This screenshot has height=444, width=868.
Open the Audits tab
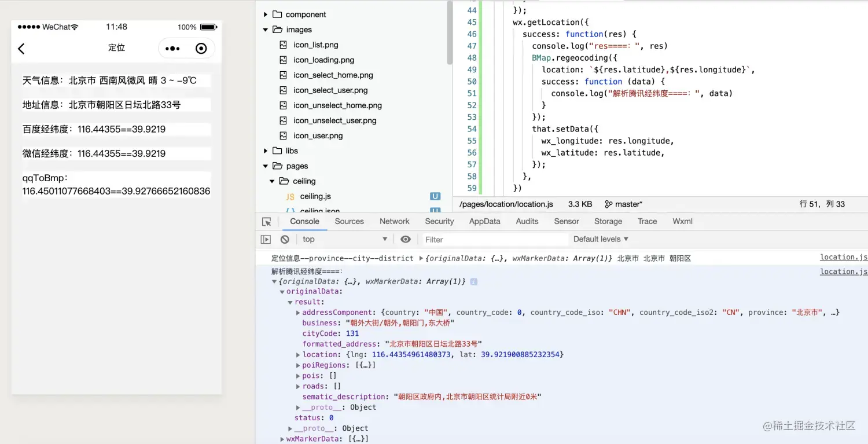coord(527,221)
